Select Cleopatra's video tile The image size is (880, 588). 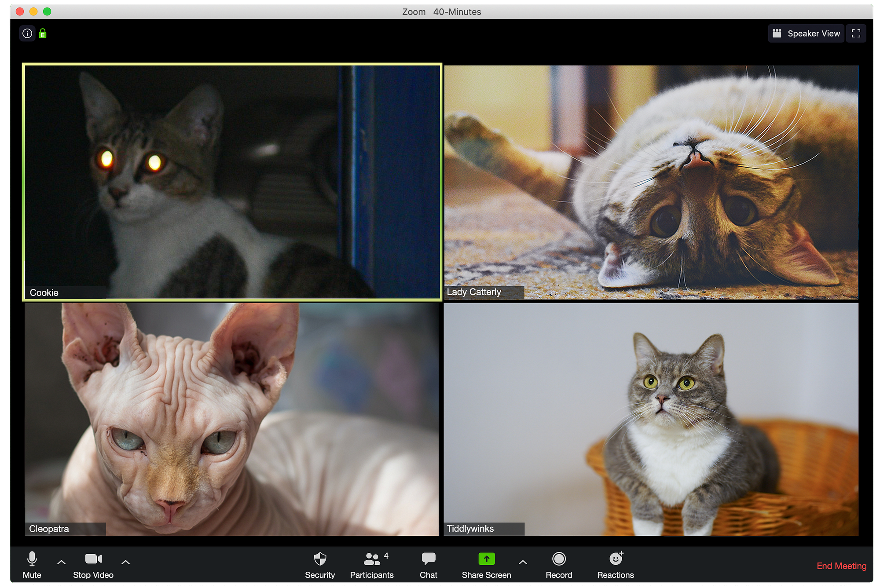(x=232, y=419)
